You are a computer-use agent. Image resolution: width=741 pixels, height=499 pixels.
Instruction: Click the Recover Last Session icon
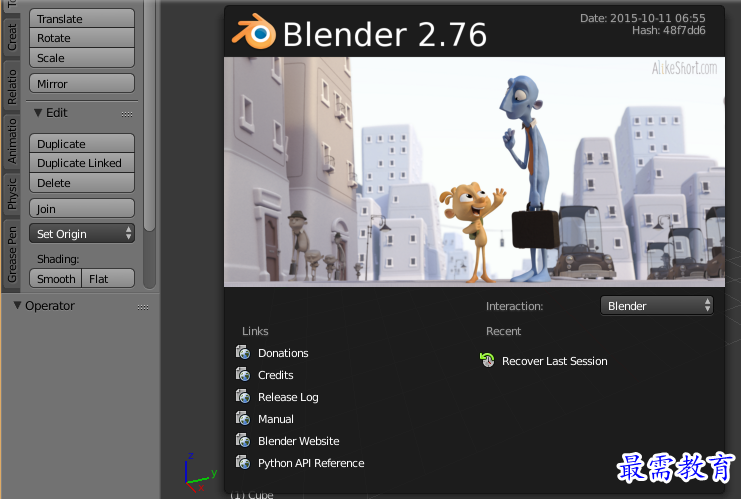pos(487,360)
